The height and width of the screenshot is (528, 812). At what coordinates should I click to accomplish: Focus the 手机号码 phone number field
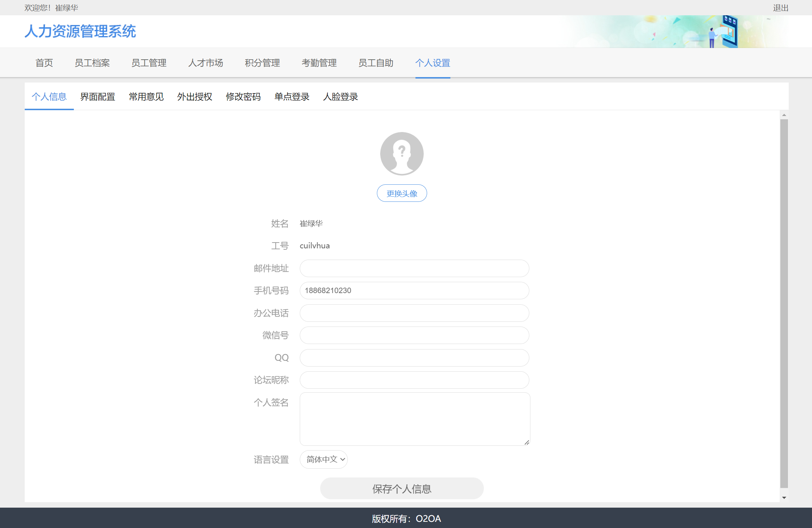click(x=414, y=291)
